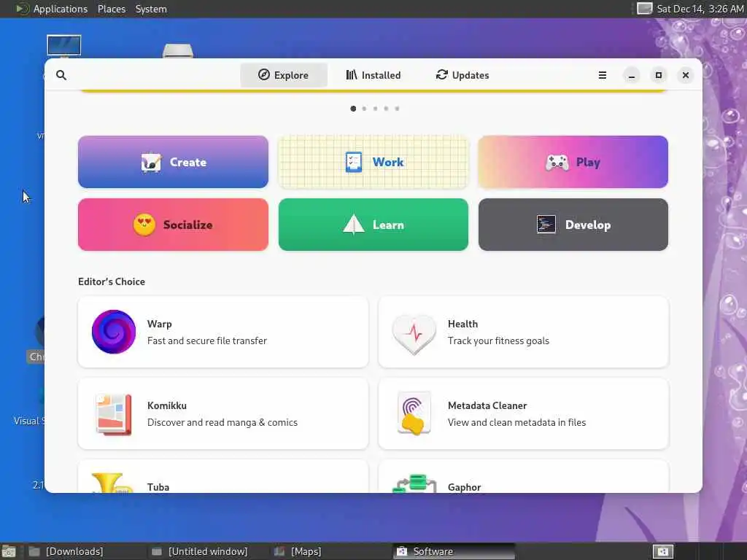Open the search icon in Software
This screenshot has width=747, height=560.
pyautogui.click(x=61, y=75)
